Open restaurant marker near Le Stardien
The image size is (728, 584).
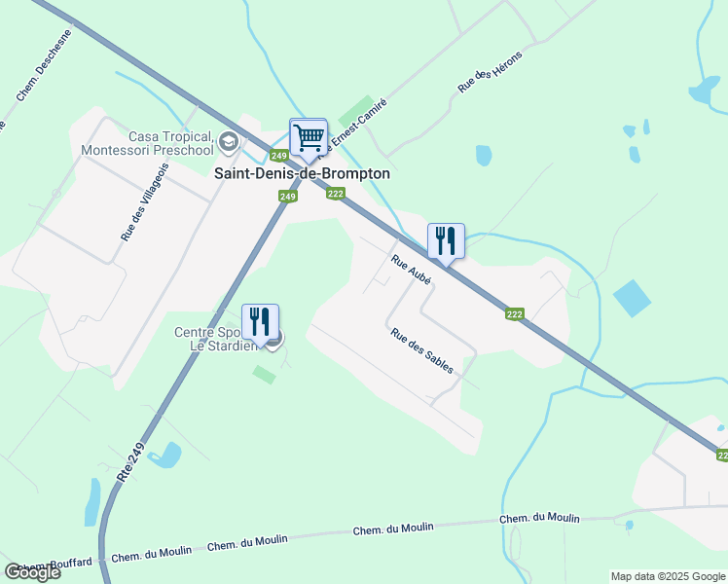click(x=260, y=323)
